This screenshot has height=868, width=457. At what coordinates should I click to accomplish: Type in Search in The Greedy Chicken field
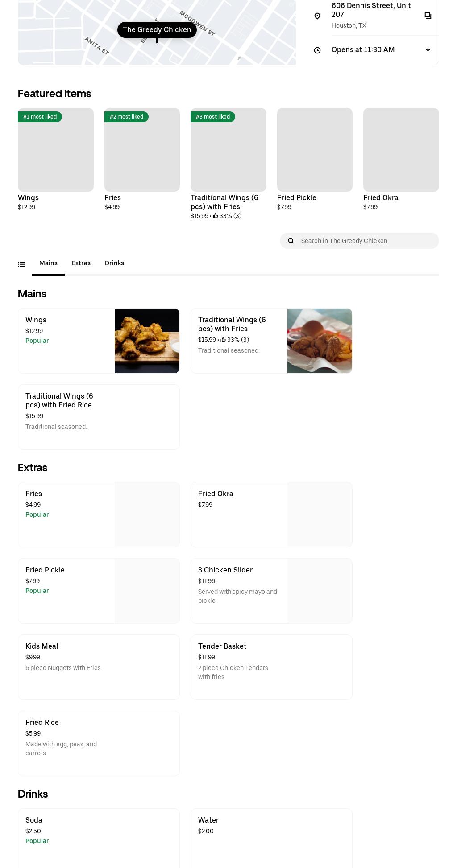click(366, 241)
